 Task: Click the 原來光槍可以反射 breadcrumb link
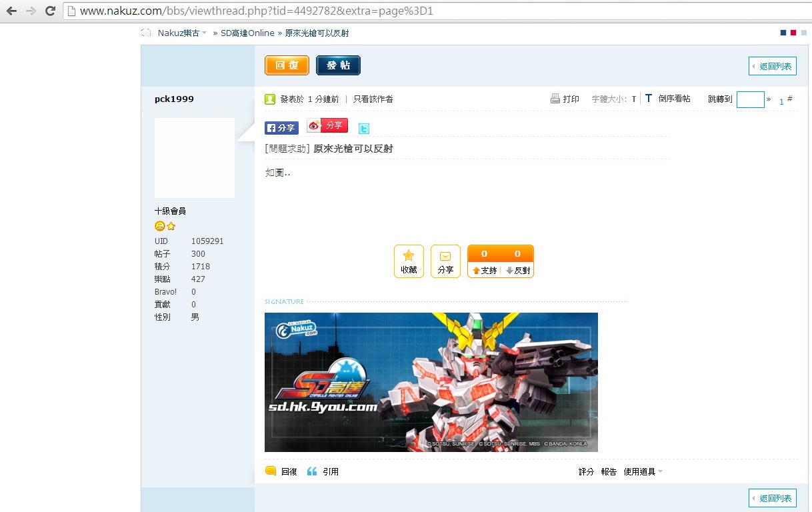(317, 33)
